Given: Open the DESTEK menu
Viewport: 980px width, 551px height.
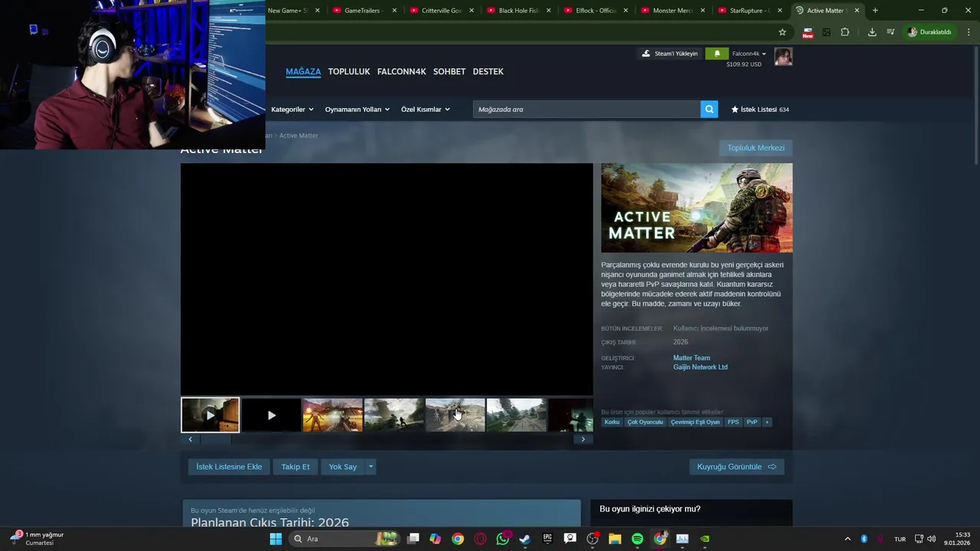Looking at the screenshot, I should 488,71.
